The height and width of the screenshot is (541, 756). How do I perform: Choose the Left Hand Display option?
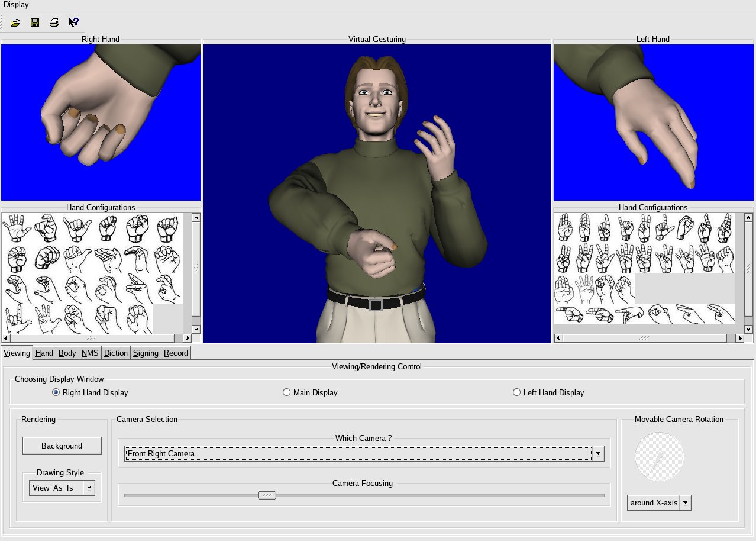[x=517, y=392]
